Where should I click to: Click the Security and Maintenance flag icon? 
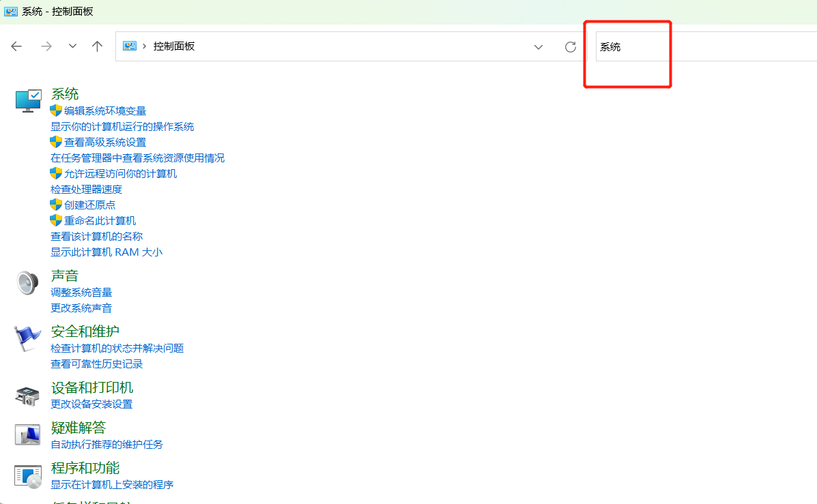tap(28, 338)
